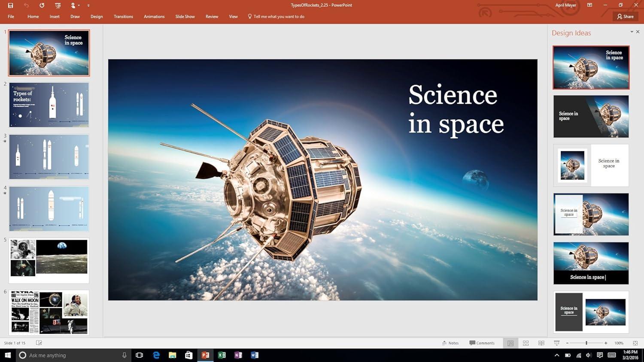
Task: Open the Customize Quick Access Toolbar dropdown
Action: [88, 6]
